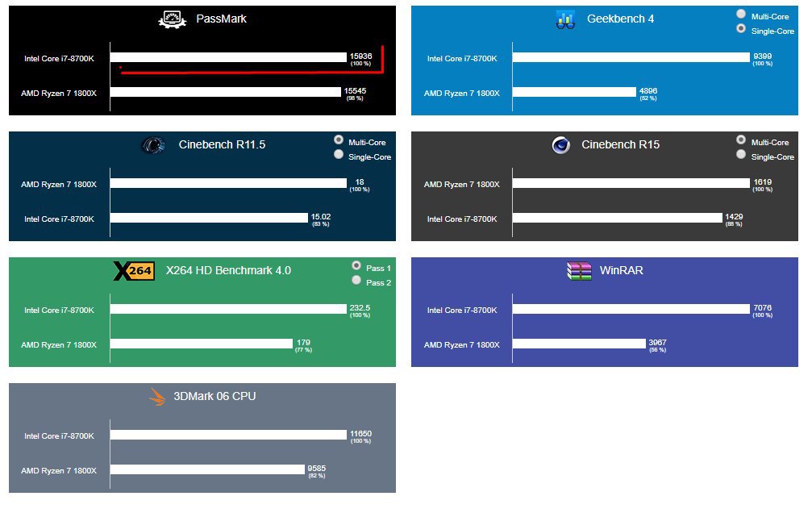Click the Geekbench score 4896
The image size is (812, 517).
point(648,91)
